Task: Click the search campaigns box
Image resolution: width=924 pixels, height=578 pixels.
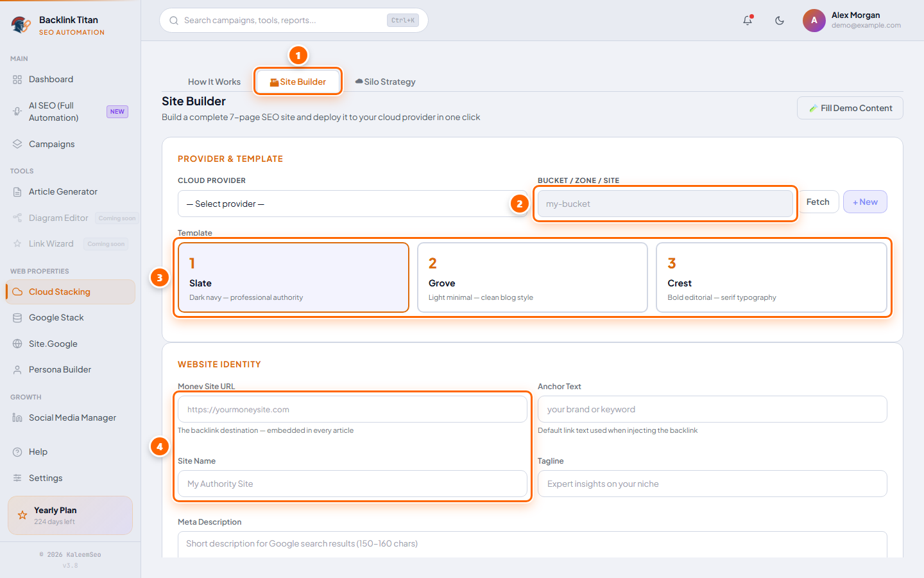Action: pos(294,21)
